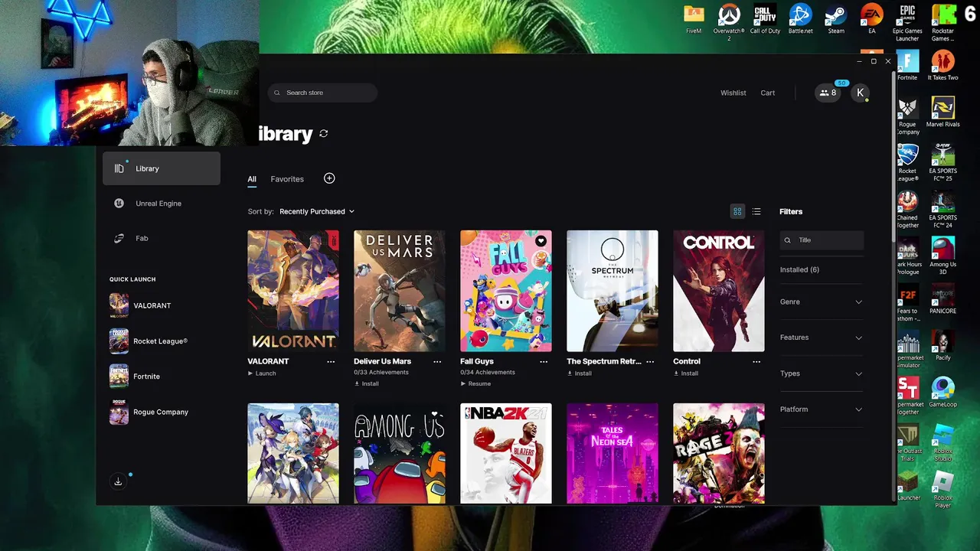980x551 pixels.
Task: Open Epic Games Launcher desktop icon
Action: tap(907, 23)
